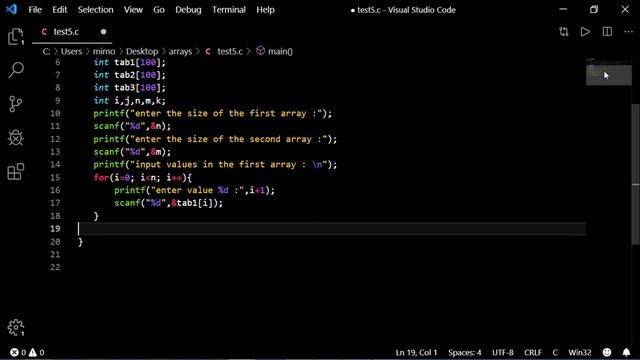
Task: Click the minimap viewport slider
Action: coord(609,75)
